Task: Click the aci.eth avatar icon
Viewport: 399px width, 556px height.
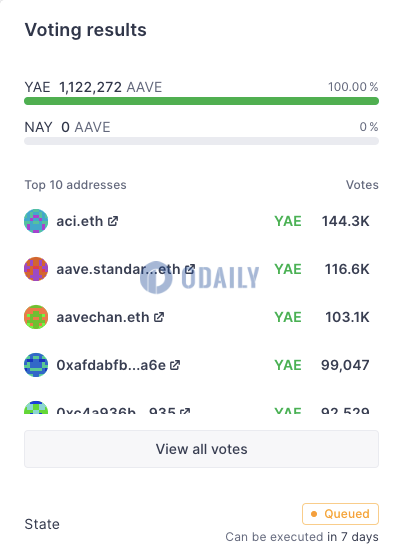Action: click(x=36, y=221)
